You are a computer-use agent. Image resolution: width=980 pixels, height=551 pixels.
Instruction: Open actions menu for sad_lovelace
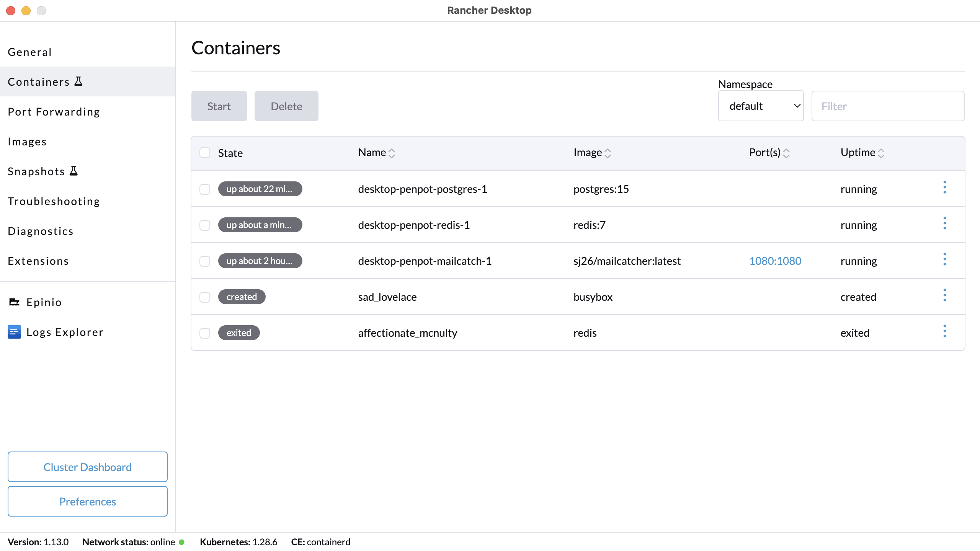[944, 295]
